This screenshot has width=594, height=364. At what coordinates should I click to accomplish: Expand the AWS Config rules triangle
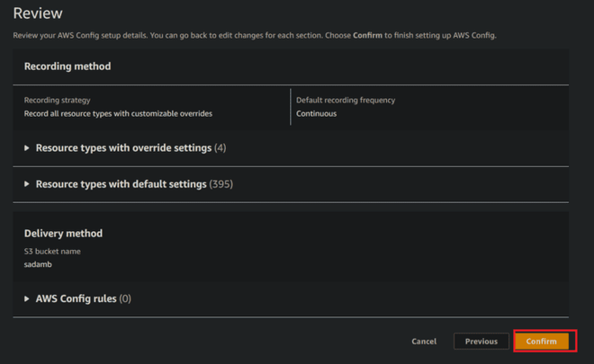[x=27, y=298]
